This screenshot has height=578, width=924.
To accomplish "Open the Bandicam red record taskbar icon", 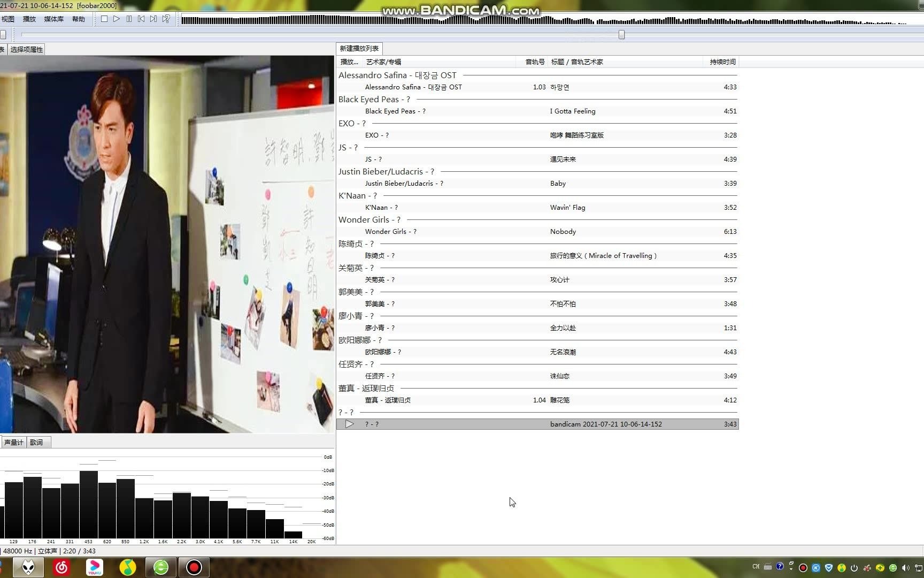I will 194,567.
